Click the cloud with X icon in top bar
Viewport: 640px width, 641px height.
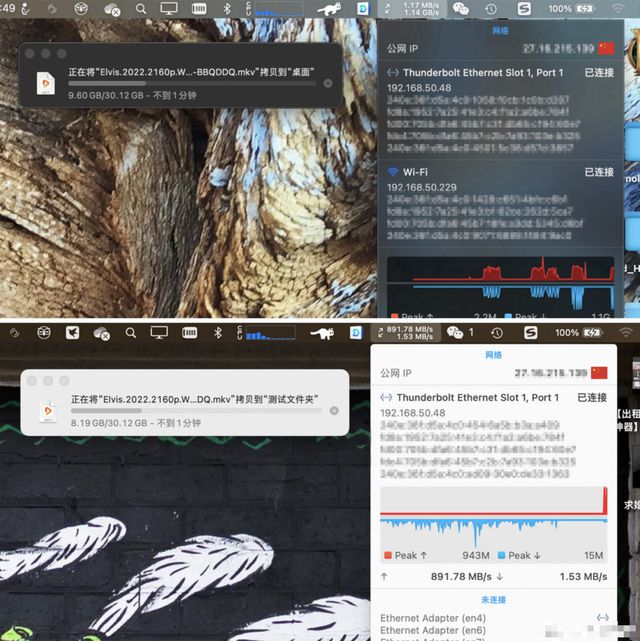112,9
